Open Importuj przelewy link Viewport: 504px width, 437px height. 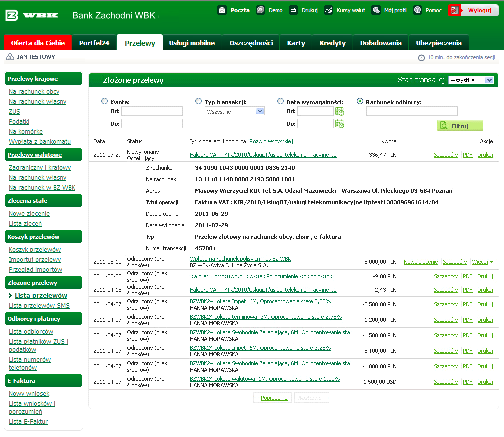click(35, 260)
